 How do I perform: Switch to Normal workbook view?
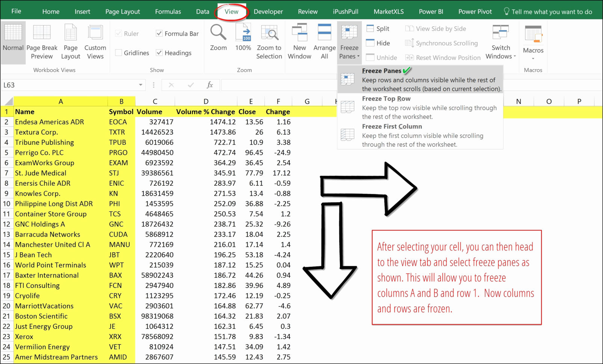pos(13,41)
